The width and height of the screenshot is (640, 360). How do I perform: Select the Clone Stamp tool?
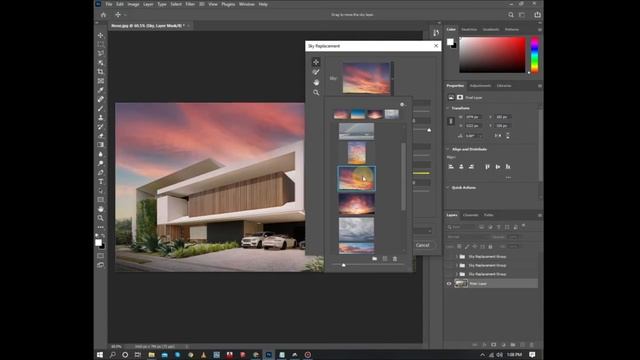100,118
